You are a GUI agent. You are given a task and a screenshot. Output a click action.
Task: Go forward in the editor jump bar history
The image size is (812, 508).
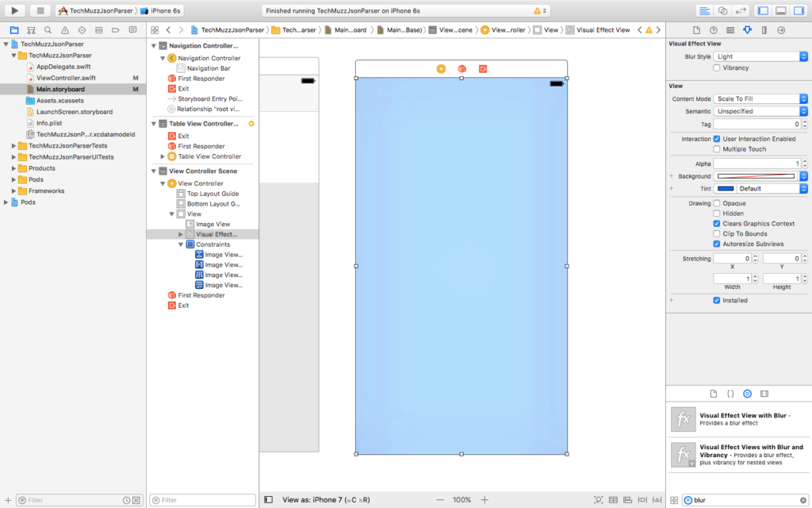[181, 30]
